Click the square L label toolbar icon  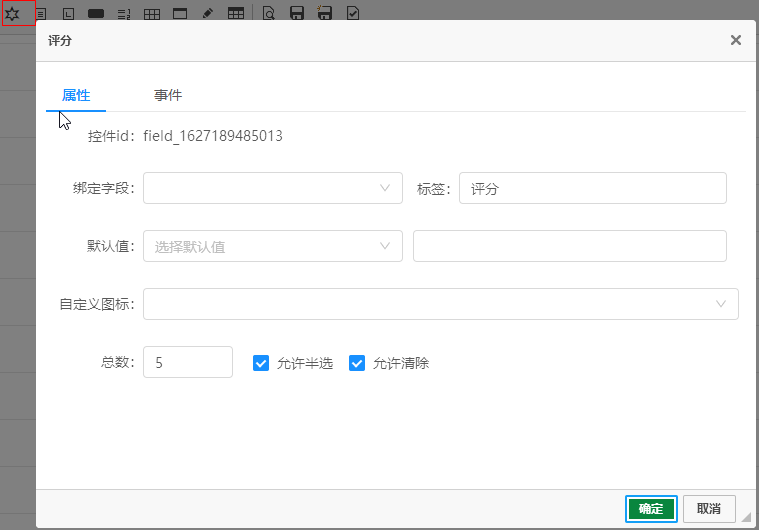(x=68, y=14)
